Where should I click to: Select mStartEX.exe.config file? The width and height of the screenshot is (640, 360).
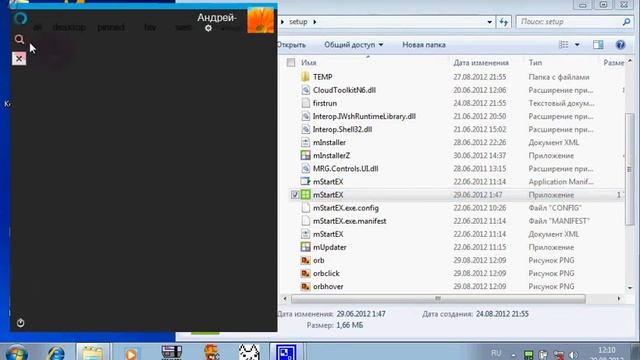(346, 208)
